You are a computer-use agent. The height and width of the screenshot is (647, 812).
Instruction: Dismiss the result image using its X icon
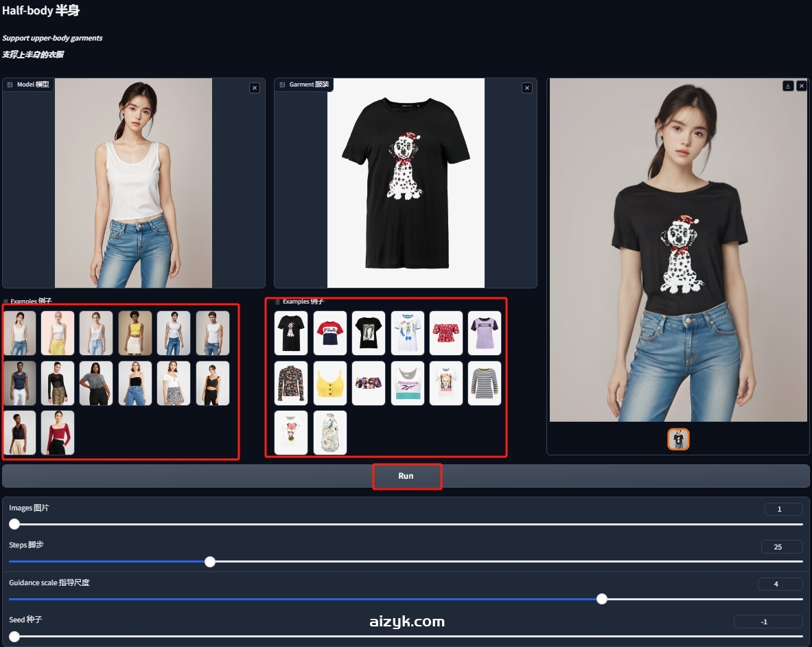click(802, 85)
